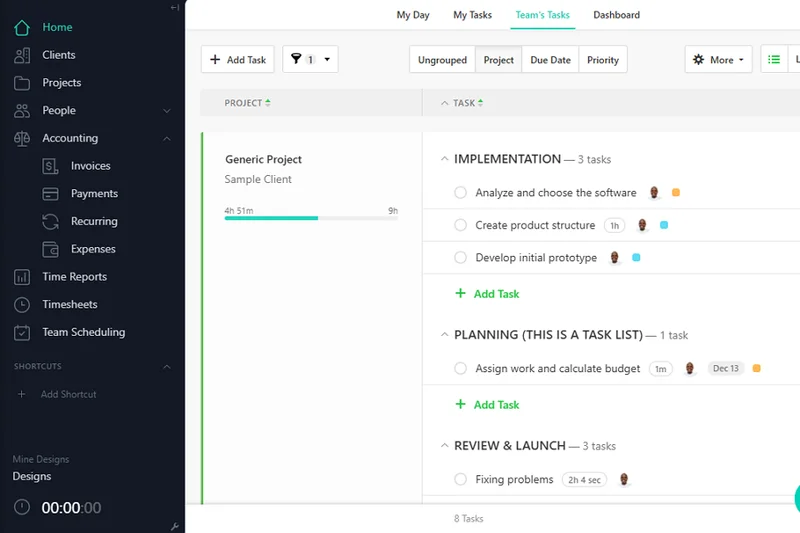Open the filter dropdown in toolbar
Screen dimensions: 800x533
click(x=310, y=60)
